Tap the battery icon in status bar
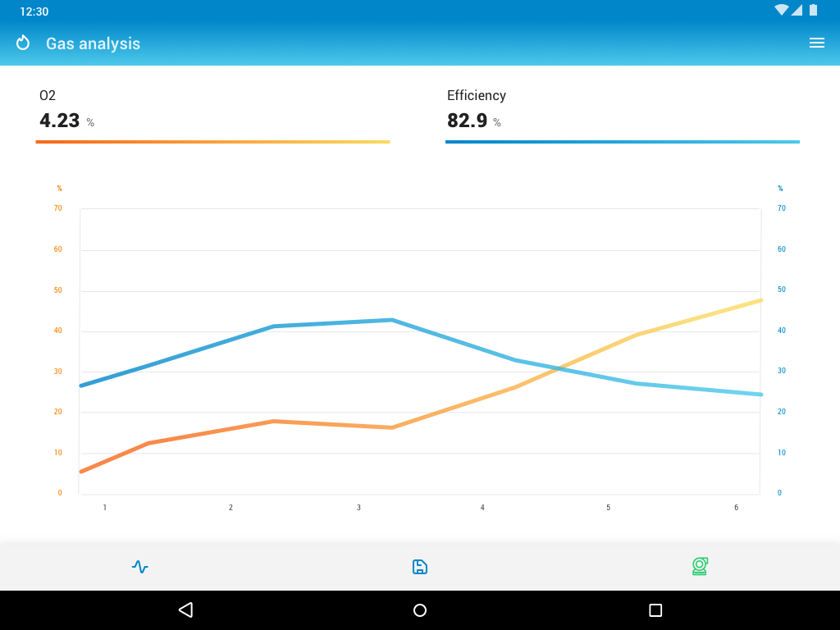 [x=813, y=10]
